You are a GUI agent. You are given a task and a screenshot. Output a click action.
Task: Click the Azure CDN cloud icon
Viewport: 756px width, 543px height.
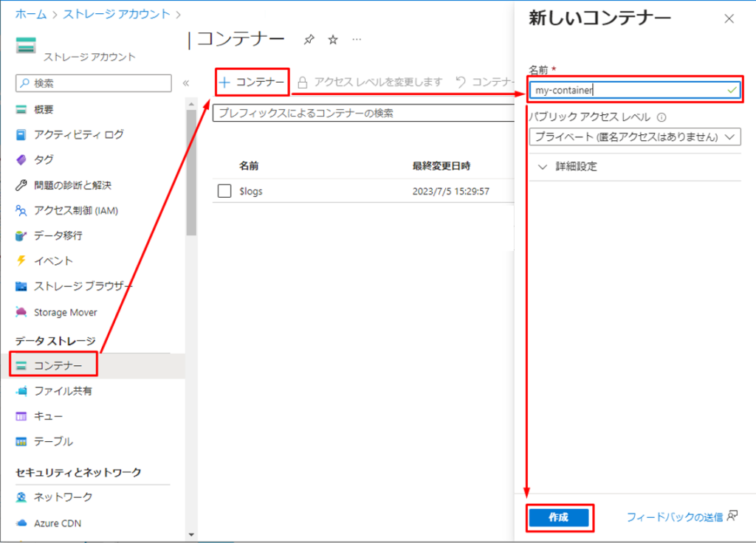(21, 523)
